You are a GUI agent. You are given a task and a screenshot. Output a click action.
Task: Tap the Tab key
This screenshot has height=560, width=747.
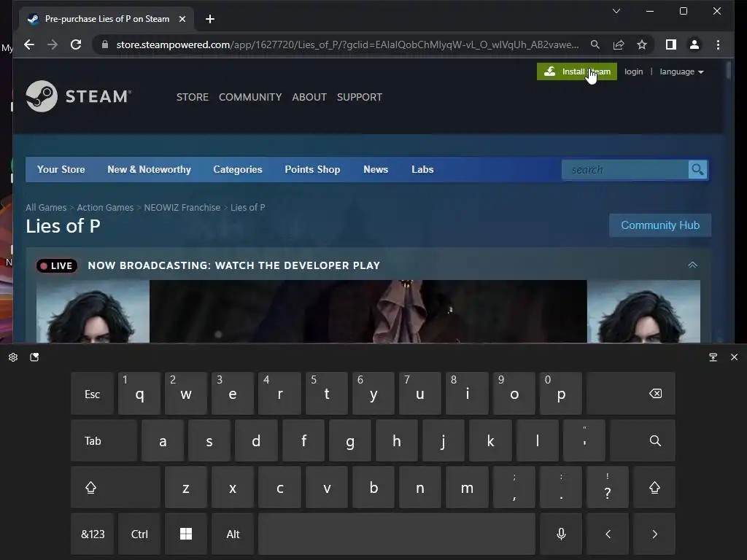[x=104, y=440]
